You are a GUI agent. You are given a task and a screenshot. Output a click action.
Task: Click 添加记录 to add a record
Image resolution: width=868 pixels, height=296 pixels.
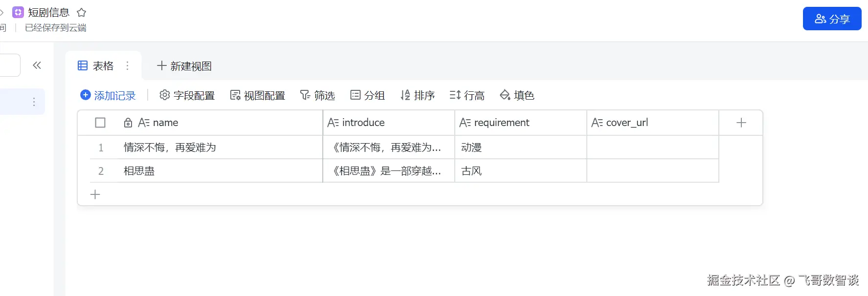click(108, 95)
